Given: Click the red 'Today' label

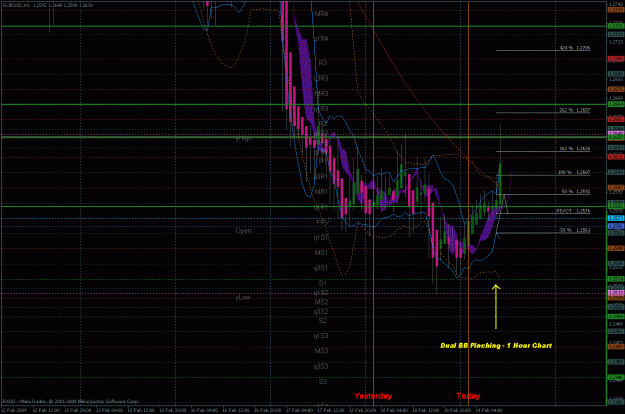Looking at the screenshot, I should (468, 396).
